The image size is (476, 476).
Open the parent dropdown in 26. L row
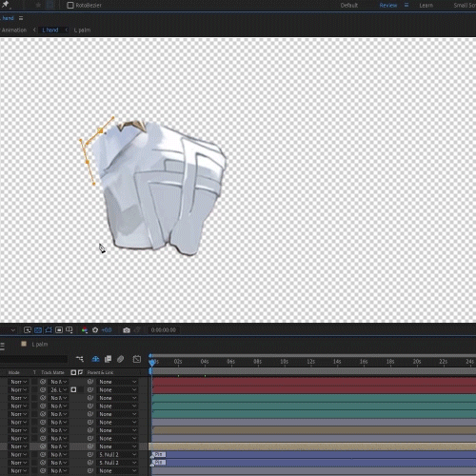click(117, 389)
